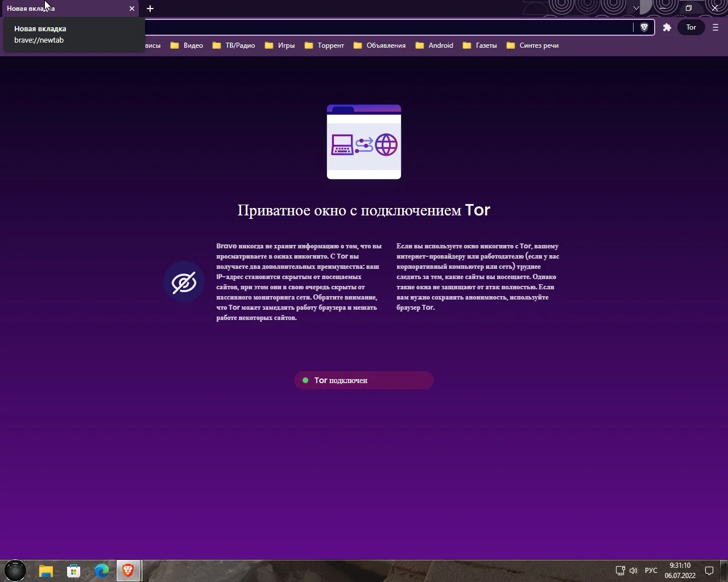Open the Торрент bookmarks folder
728x582 pixels.
click(x=324, y=45)
